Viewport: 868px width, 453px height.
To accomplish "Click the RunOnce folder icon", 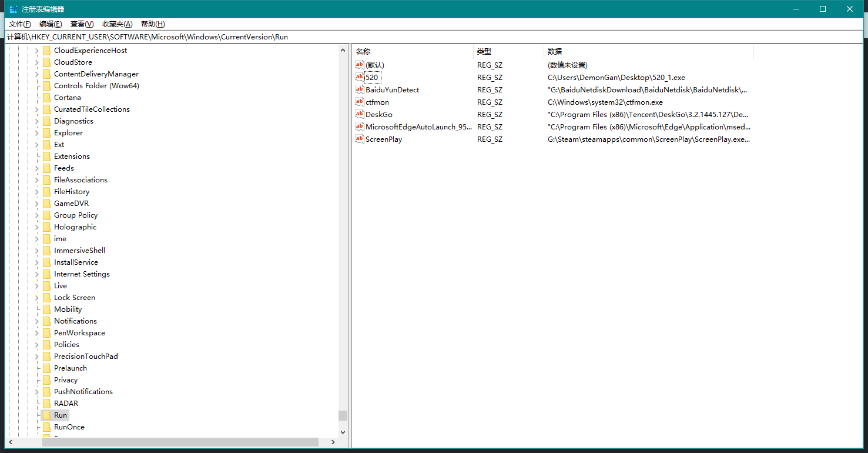I will (x=46, y=427).
